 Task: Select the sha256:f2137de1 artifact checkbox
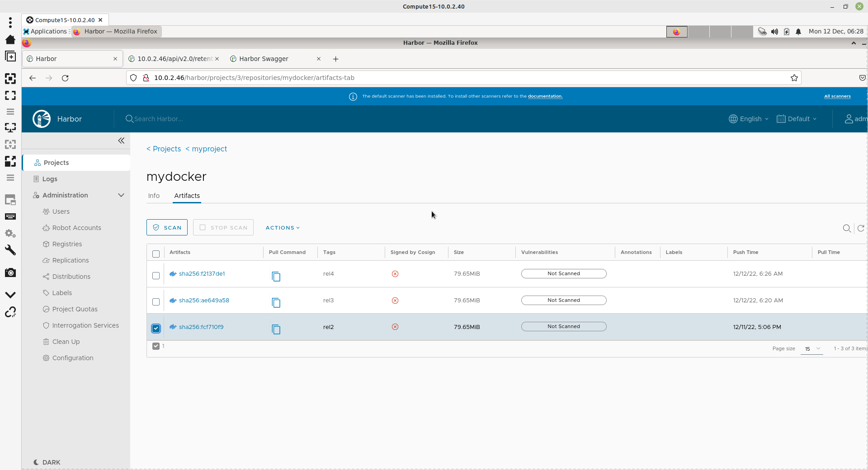(x=156, y=276)
